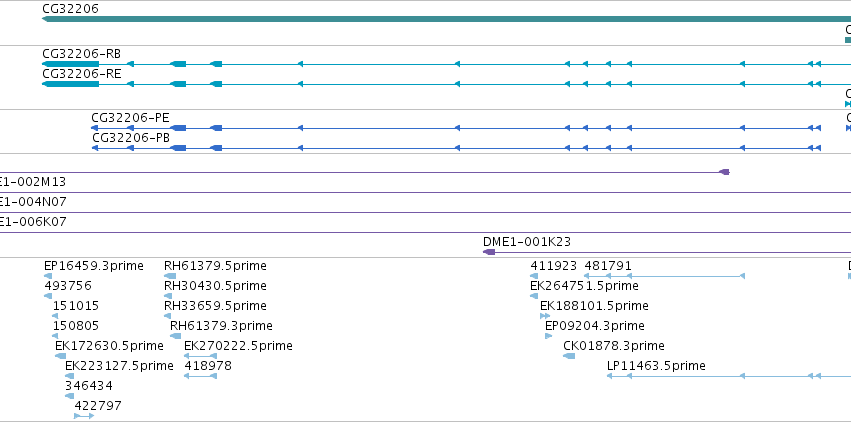Click the CG32206 gene label
The height and width of the screenshot is (422, 851).
click(x=71, y=9)
